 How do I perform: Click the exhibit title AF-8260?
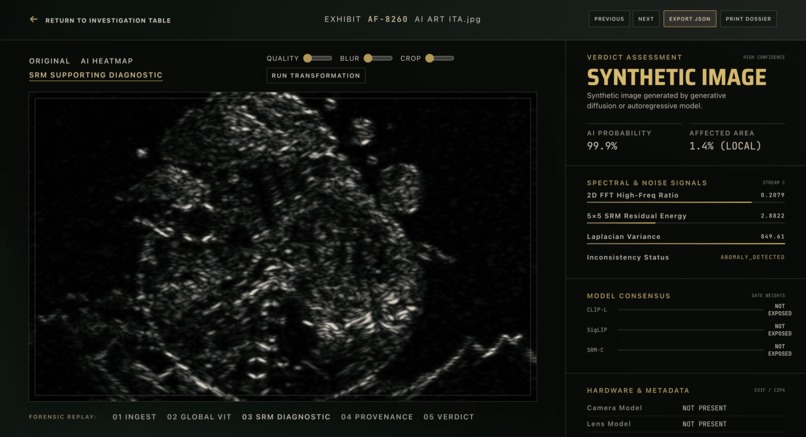[x=388, y=19]
